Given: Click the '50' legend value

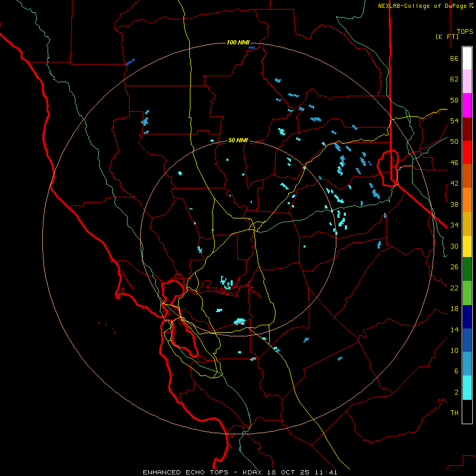Looking at the screenshot, I should click(454, 142).
